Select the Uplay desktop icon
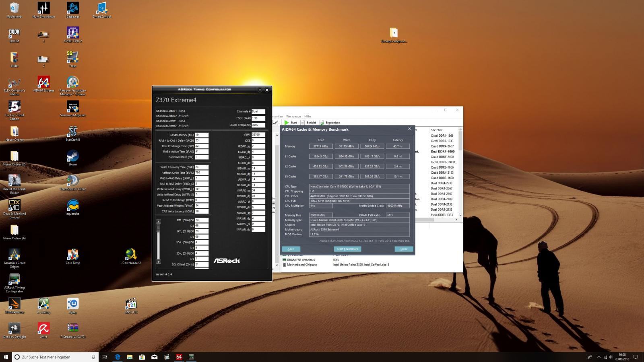This screenshot has width=644, height=362. (73, 306)
